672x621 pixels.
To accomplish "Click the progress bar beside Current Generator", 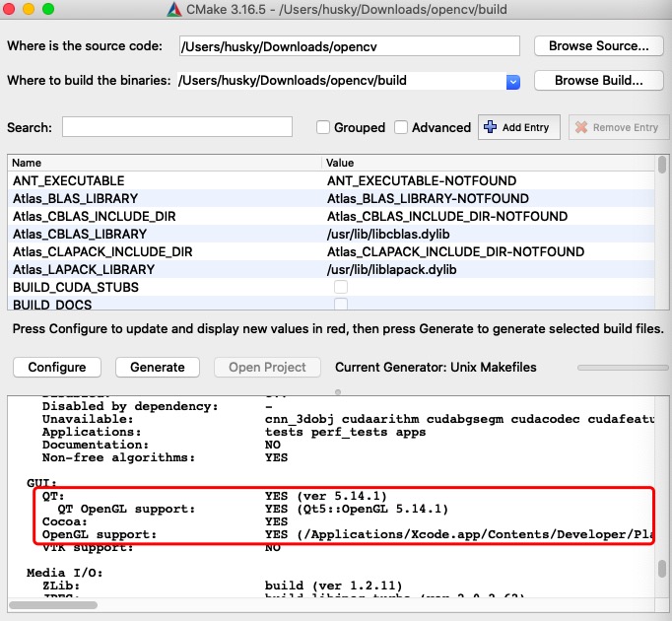I will pos(623,368).
